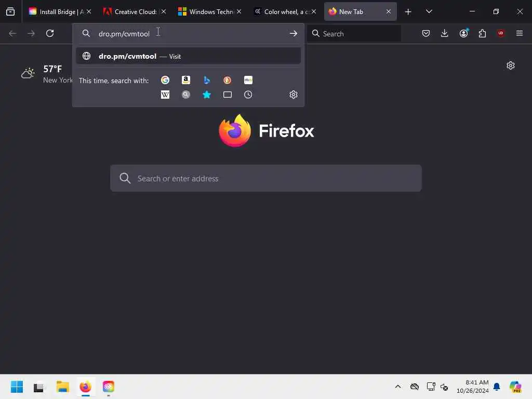Switch to the Install Bridge tab
The height and width of the screenshot is (399, 532).
click(60, 11)
